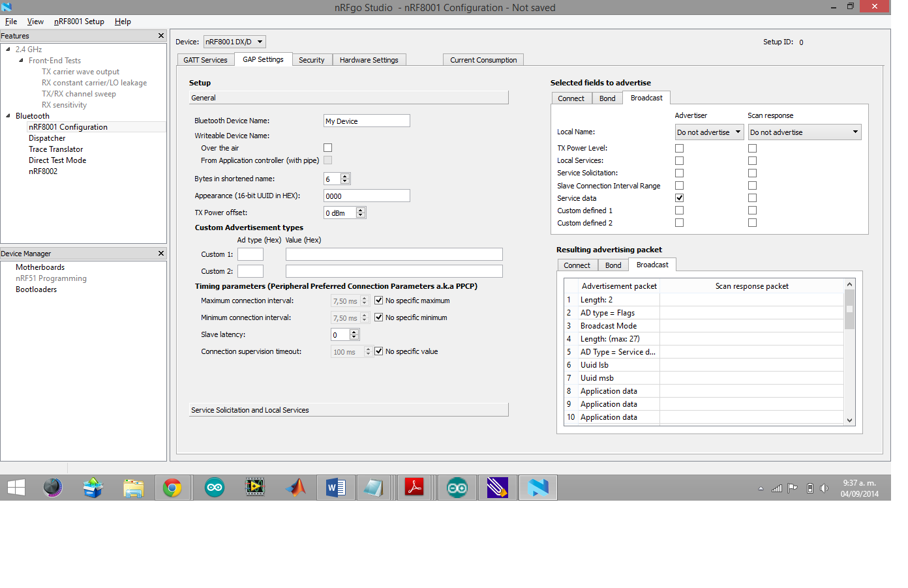Viewport: 908px width, 588px height.
Task: Collapse the 2.4 GHz tree node
Action: coord(8,49)
